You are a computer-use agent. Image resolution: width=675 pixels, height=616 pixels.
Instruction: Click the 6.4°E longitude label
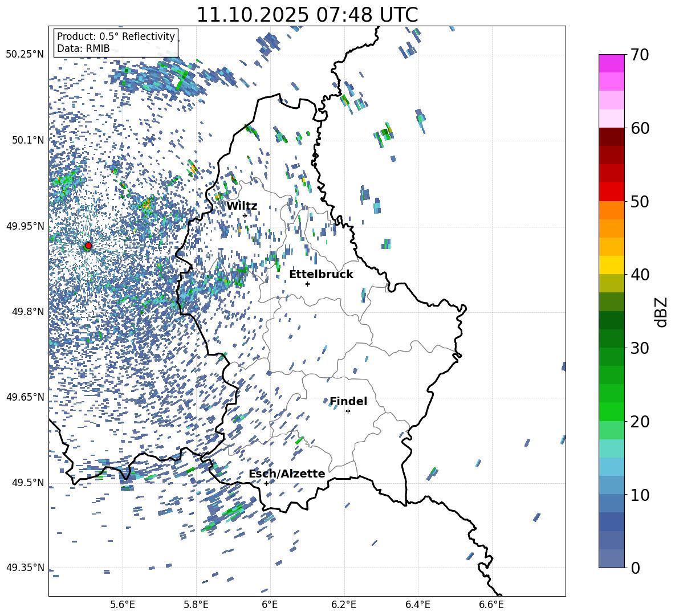click(x=417, y=605)
